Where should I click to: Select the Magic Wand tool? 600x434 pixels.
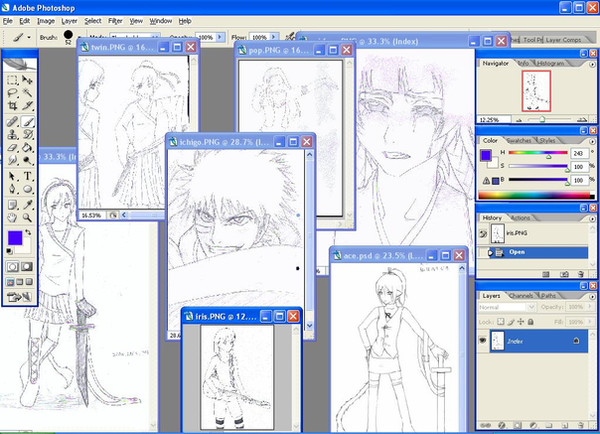tap(27, 93)
